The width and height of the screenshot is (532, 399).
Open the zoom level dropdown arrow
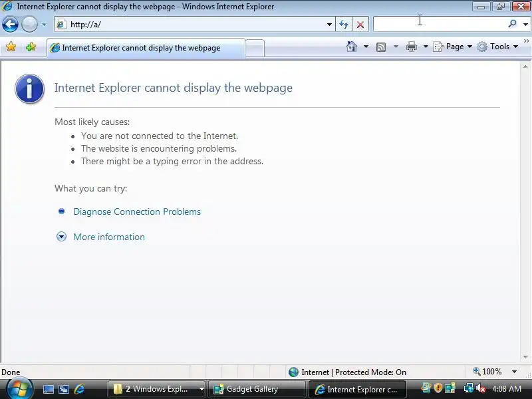click(514, 372)
